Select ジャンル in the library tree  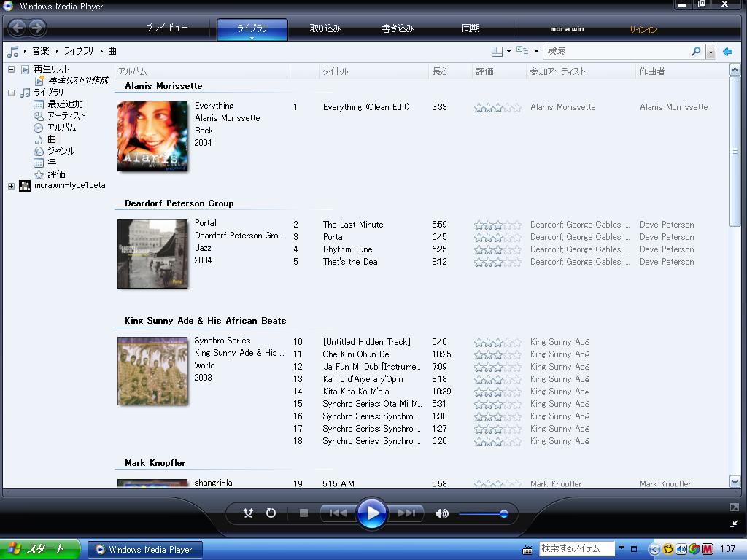[x=61, y=151]
